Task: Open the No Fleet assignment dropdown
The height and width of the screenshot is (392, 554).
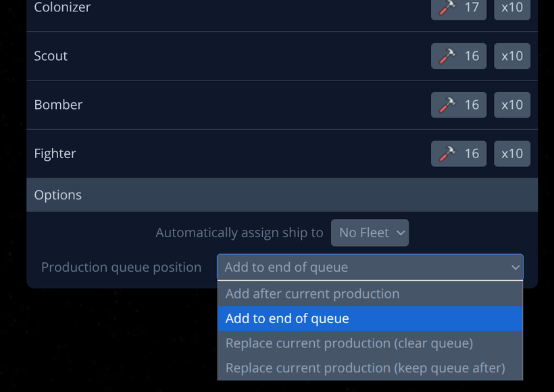Action: pyautogui.click(x=370, y=232)
